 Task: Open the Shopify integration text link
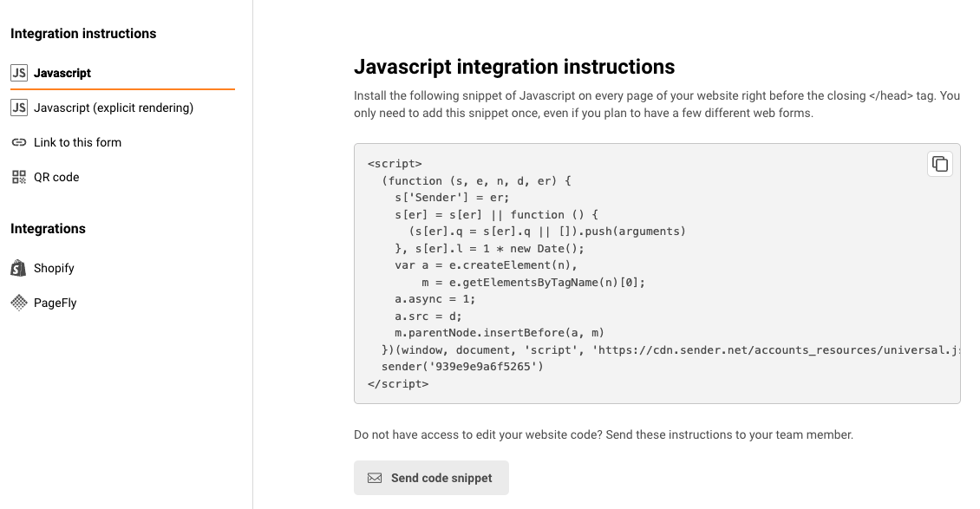click(54, 268)
